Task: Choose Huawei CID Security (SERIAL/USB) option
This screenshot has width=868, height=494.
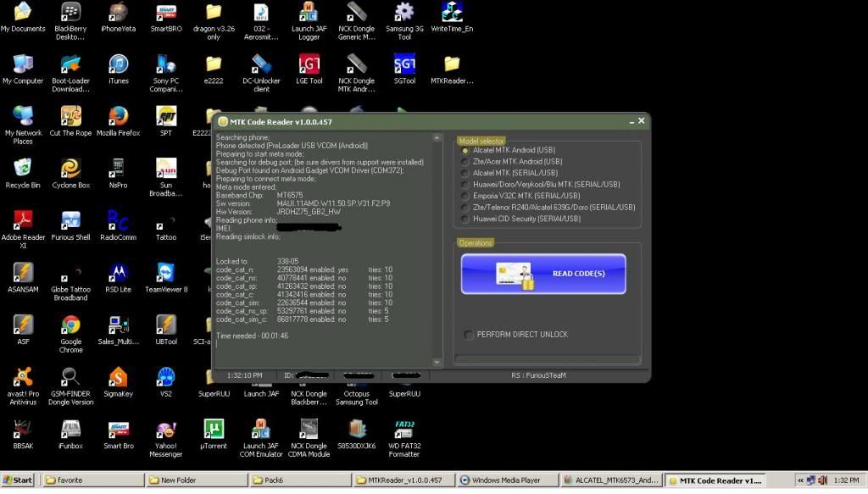Action: tap(465, 219)
